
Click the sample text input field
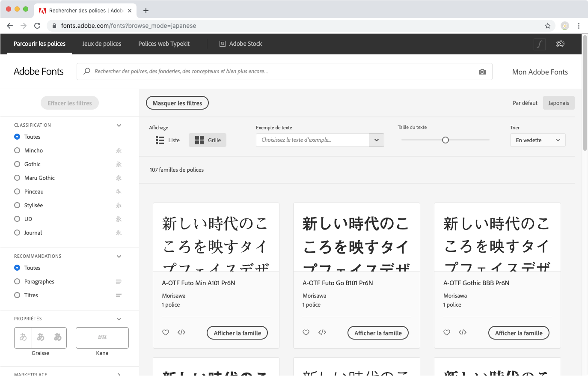tap(312, 140)
